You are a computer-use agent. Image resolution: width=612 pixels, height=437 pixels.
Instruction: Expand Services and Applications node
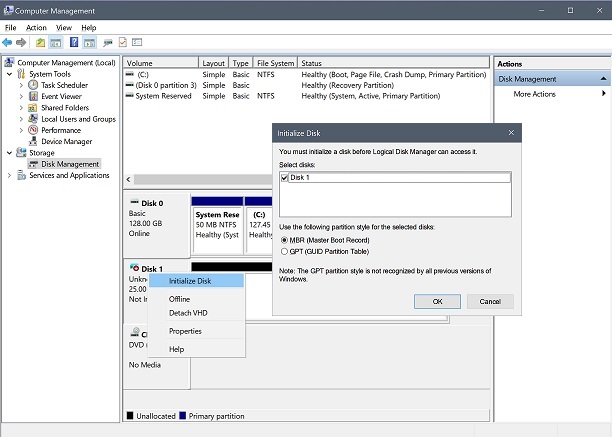11,175
